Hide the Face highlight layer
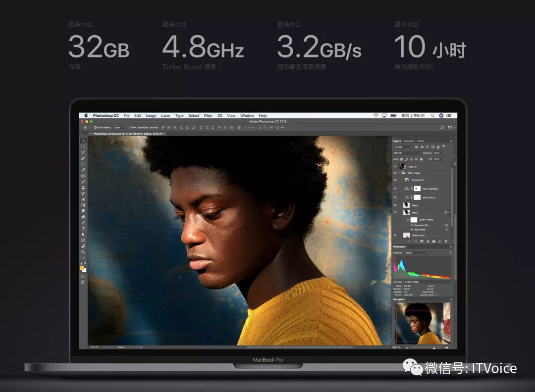 point(395,189)
